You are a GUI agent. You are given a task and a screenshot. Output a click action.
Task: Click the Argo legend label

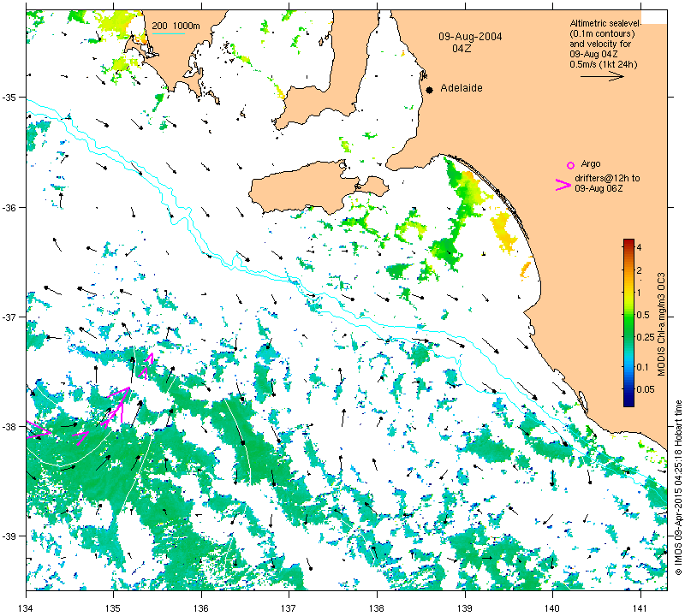tap(591, 164)
